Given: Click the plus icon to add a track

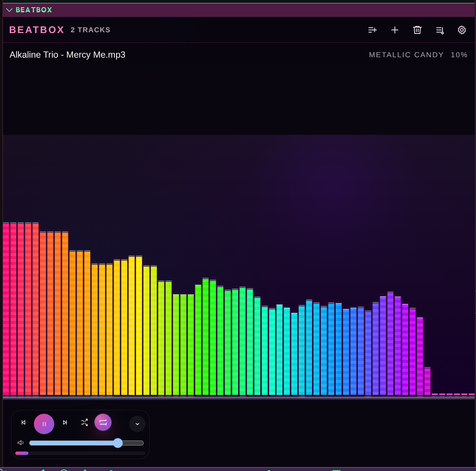Looking at the screenshot, I should 395,30.
